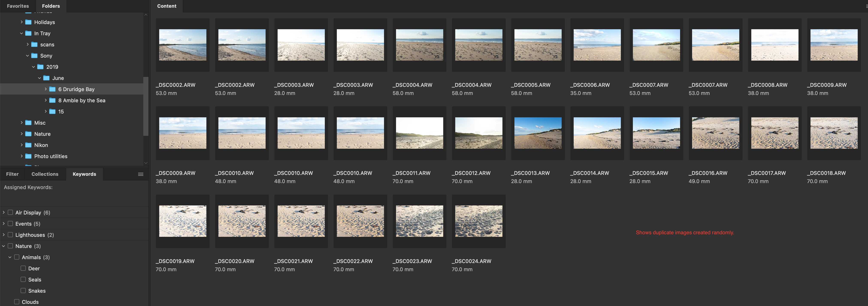The width and height of the screenshot is (868, 306).
Task: Click the folder icon labeled 15
Action: click(52, 112)
